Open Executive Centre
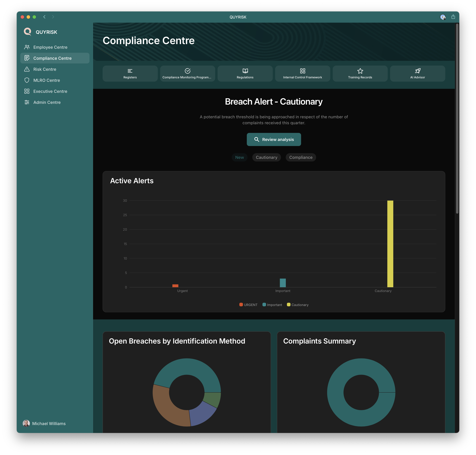This screenshot has width=476, height=455. pos(55,91)
